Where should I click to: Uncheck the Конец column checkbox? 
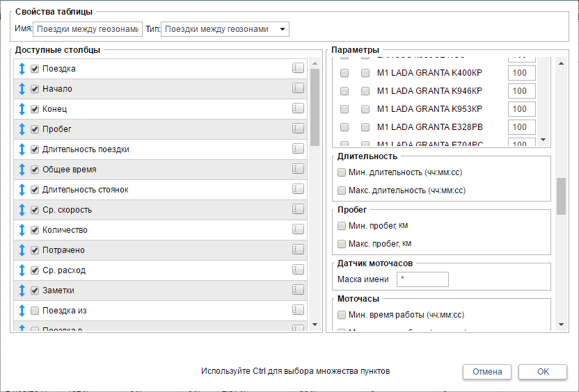tap(35, 109)
